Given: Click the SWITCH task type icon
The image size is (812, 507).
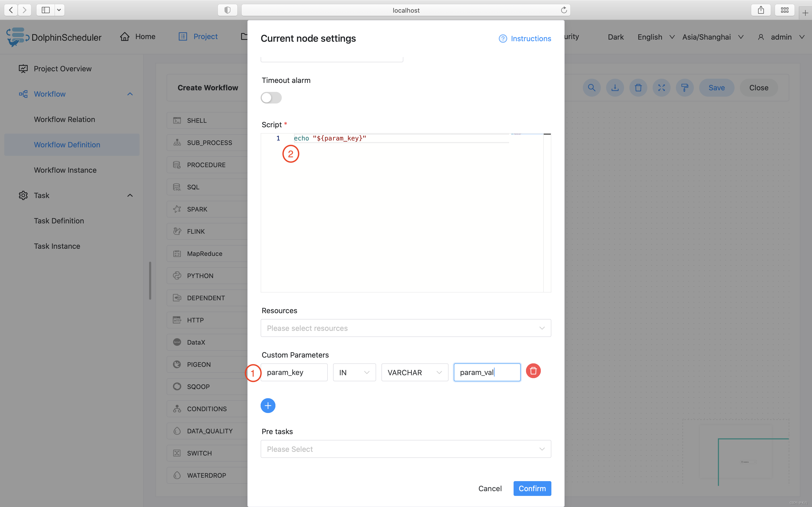Looking at the screenshot, I should [177, 453].
